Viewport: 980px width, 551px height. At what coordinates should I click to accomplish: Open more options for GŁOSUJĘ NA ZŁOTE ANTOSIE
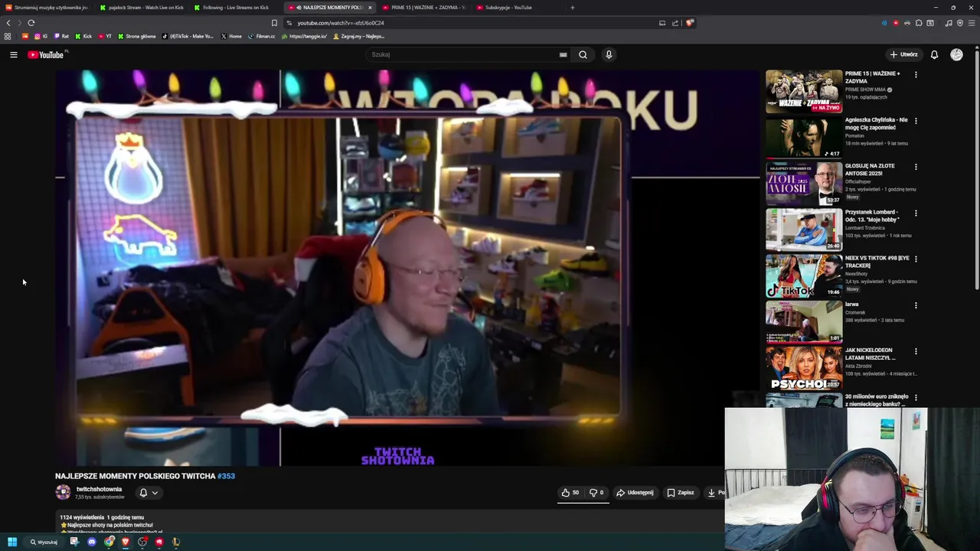coord(916,167)
